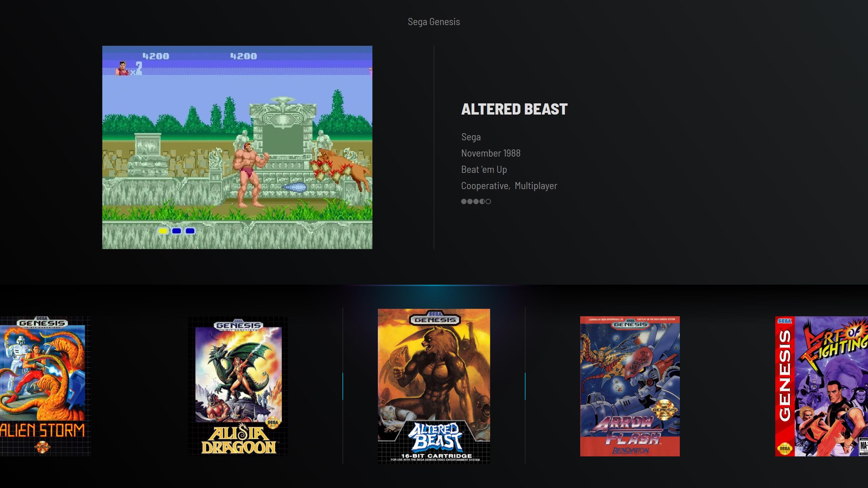The width and height of the screenshot is (868, 488).
Task: Click the release date November 1988
Action: [491, 153]
